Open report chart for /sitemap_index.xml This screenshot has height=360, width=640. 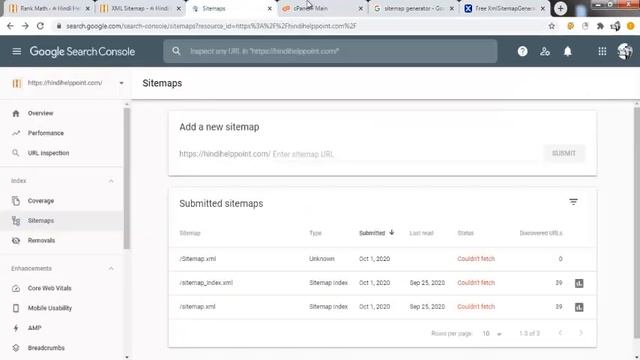579,283
